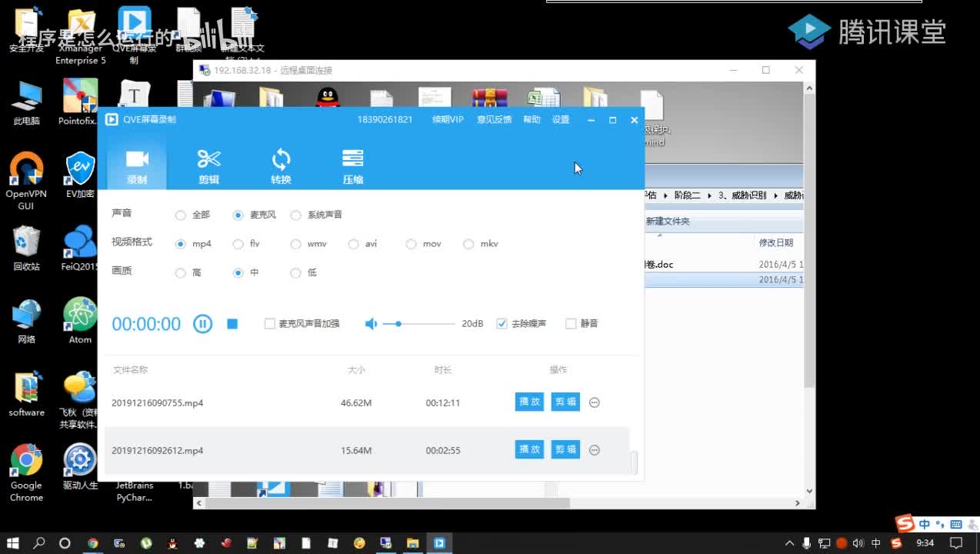Set picture quality to 低 (low)
This screenshot has height=554, width=980.
pyautogui.click(x=296, y=273)
